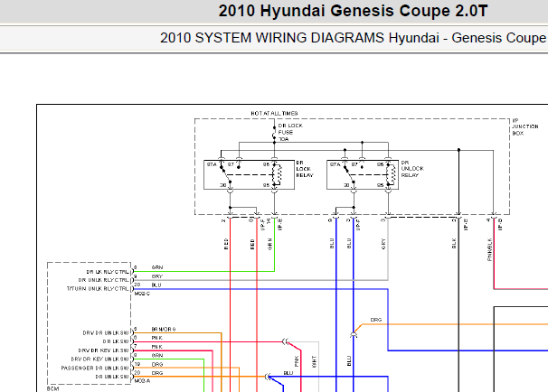Click the "BLK" vertical wire label
548x392 pixels.
click(454, 243)
